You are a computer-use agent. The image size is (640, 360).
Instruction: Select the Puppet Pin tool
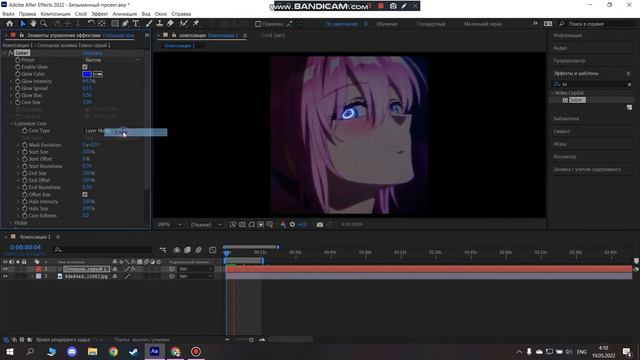(196, 24)
